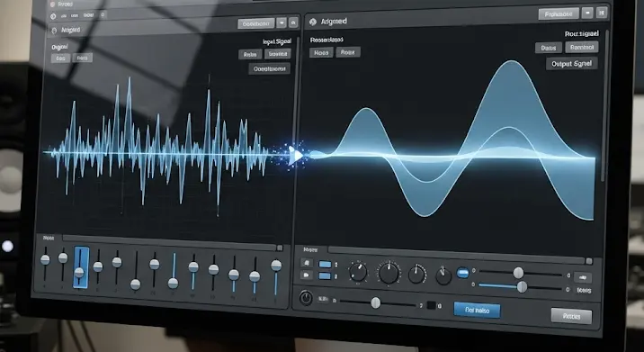Toggle the upper blue switch in the right control panel

click(325, 264)
